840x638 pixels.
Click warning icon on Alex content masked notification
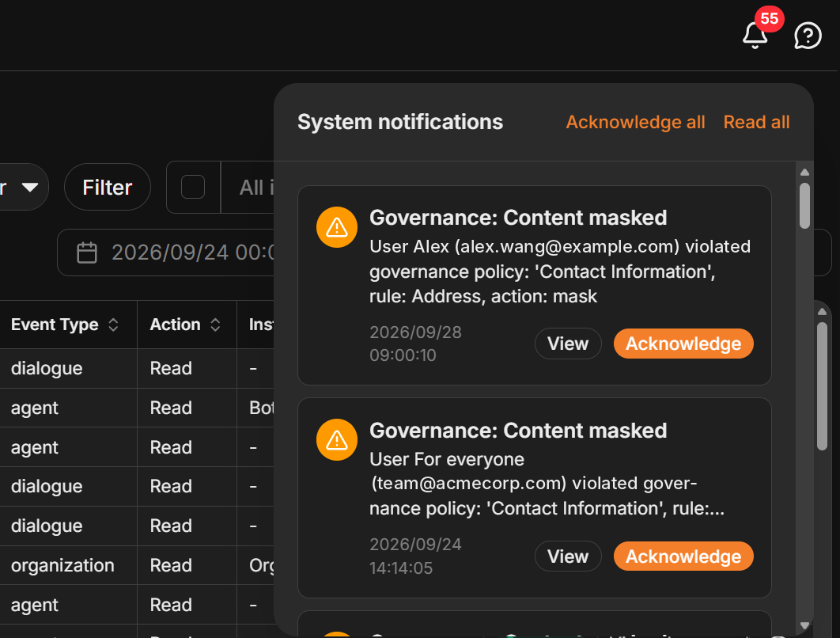pos(337,227)
